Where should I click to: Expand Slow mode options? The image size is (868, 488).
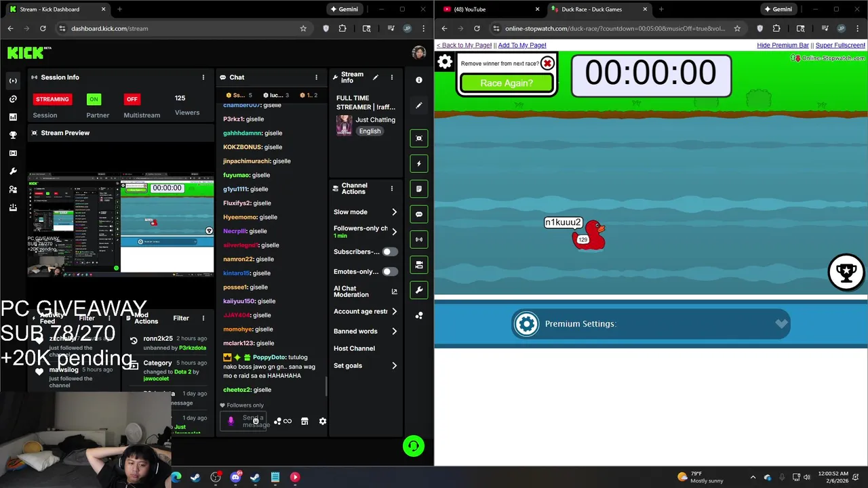[x=394, y=212]
